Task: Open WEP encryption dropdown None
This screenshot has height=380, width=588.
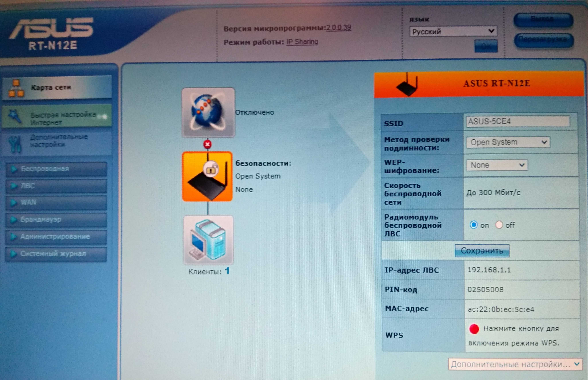Action: point(497,165)
